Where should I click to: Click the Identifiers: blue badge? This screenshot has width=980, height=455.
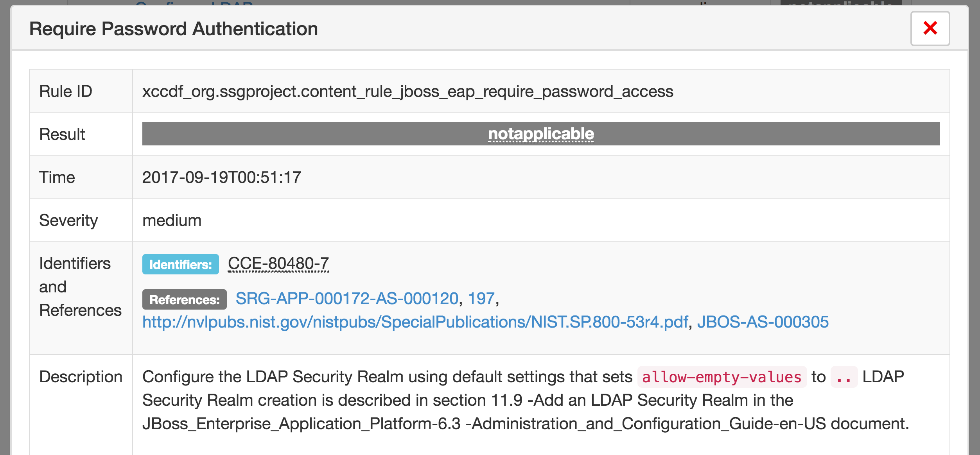click(x=180, y=264)
